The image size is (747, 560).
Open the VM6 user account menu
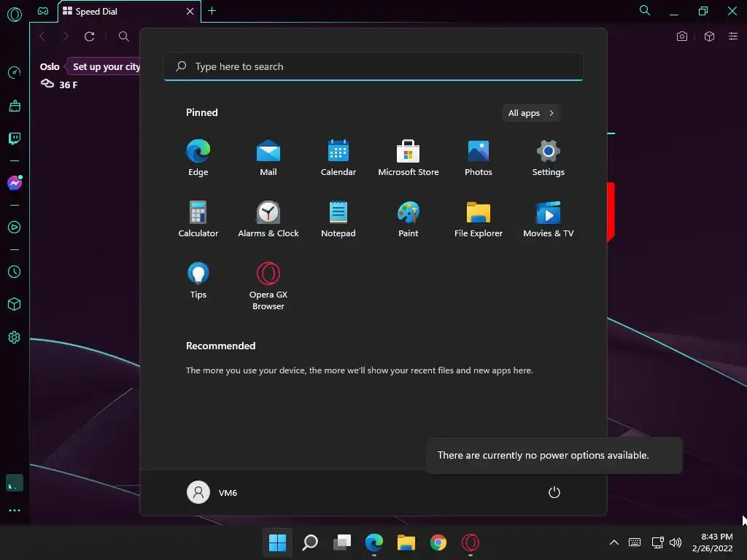[212, 492]
